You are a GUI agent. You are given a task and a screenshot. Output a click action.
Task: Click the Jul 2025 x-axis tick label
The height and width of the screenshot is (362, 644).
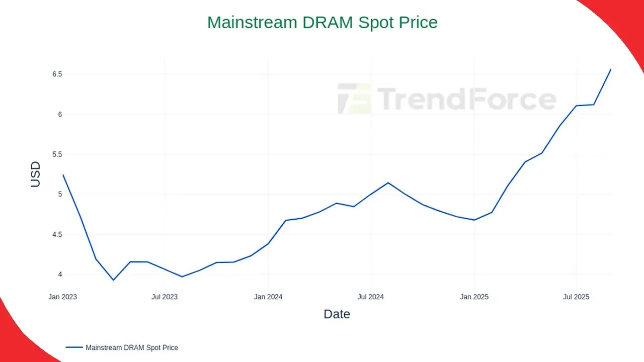coord(576,297)
